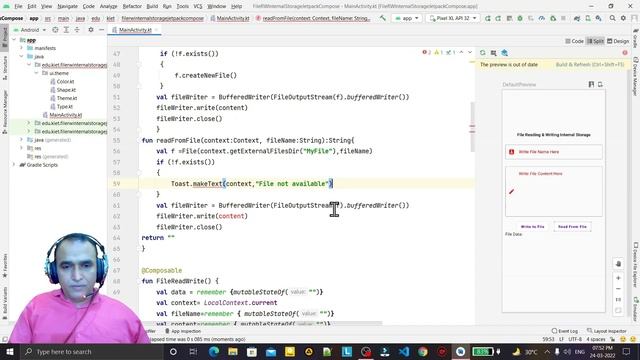Click Collapse All in project panel
Screen dimensions: 640x360
coord(77,30)
